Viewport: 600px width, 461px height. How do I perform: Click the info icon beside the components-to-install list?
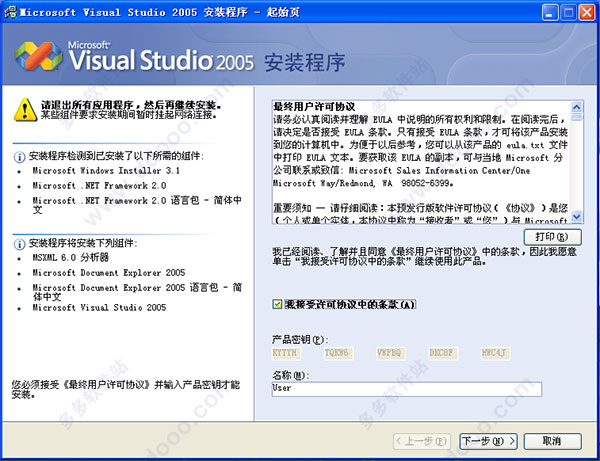pos(20,243)
